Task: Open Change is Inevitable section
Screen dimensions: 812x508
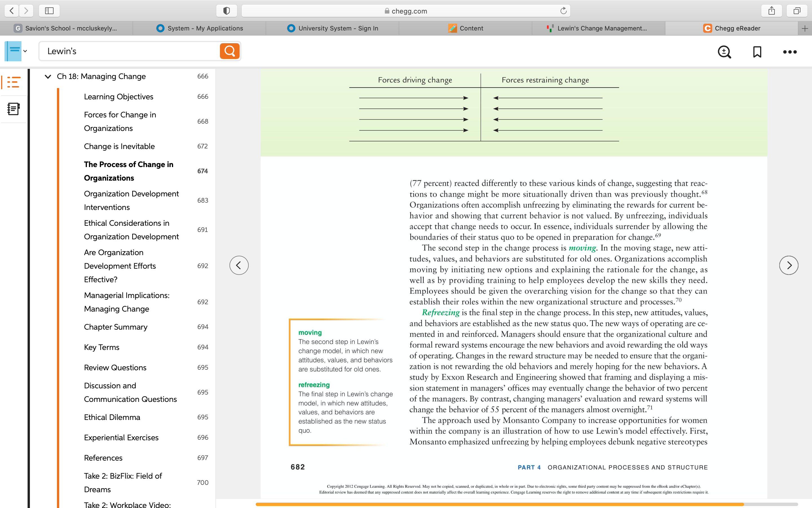Action: pos(119,146)
